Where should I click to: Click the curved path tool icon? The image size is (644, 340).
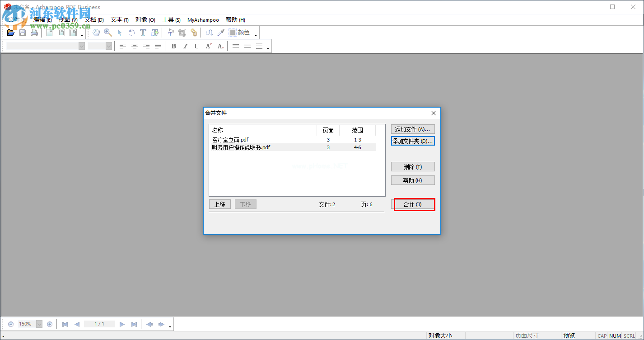tap(210, 33)
